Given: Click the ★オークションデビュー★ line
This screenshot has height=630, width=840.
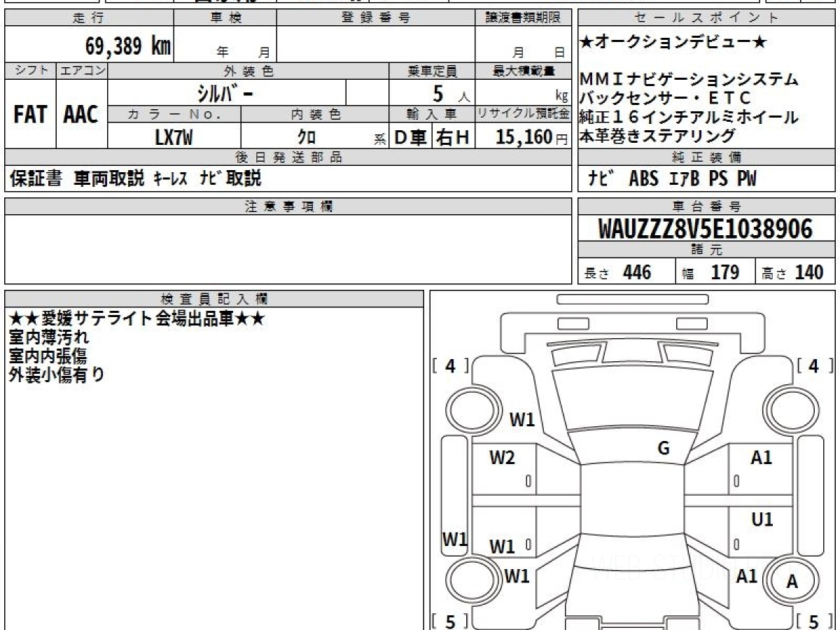Looking at the screenshot, I should (673, 43).
